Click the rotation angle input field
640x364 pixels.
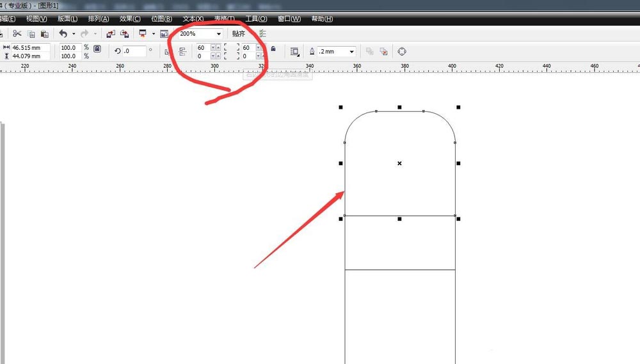(x=134, y=51)
